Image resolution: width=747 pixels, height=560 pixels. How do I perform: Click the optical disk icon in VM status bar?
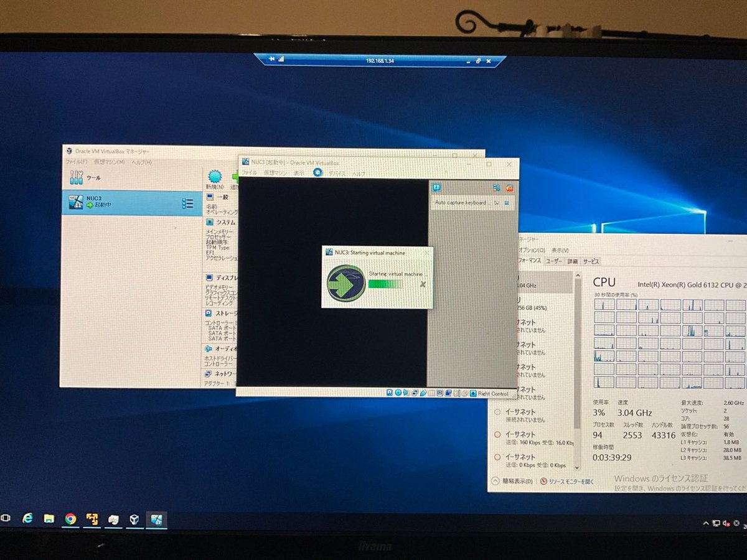click(x=398, y=393)
